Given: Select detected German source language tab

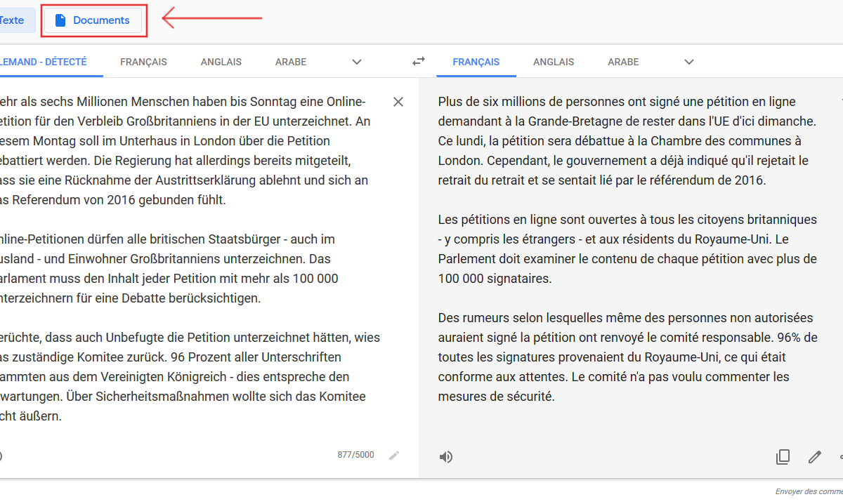Looking at the screenshot, I should [x=43, y=62].
